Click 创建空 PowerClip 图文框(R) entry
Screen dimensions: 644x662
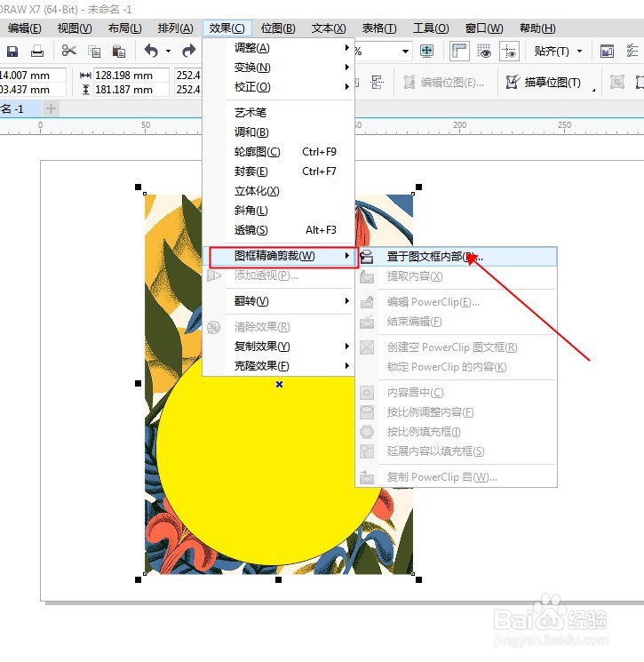pyautogui.click(x=457, y=347)
